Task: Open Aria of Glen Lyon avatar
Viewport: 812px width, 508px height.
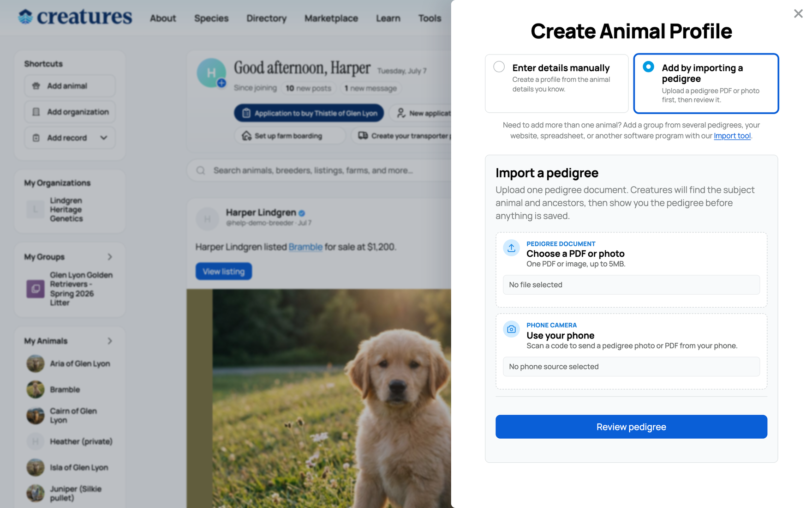Action: point(36,364)
